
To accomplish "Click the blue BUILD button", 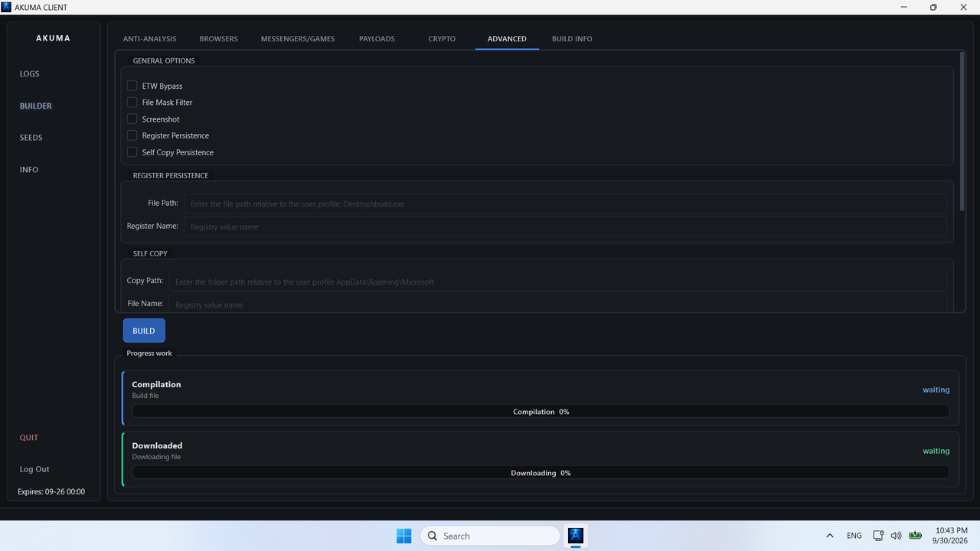I will [144, 331].
